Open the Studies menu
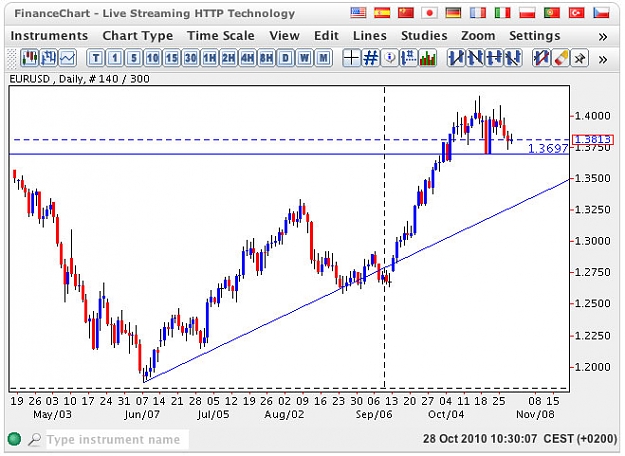Viewport: 625px width, 456px height. (x=424, y=36)
